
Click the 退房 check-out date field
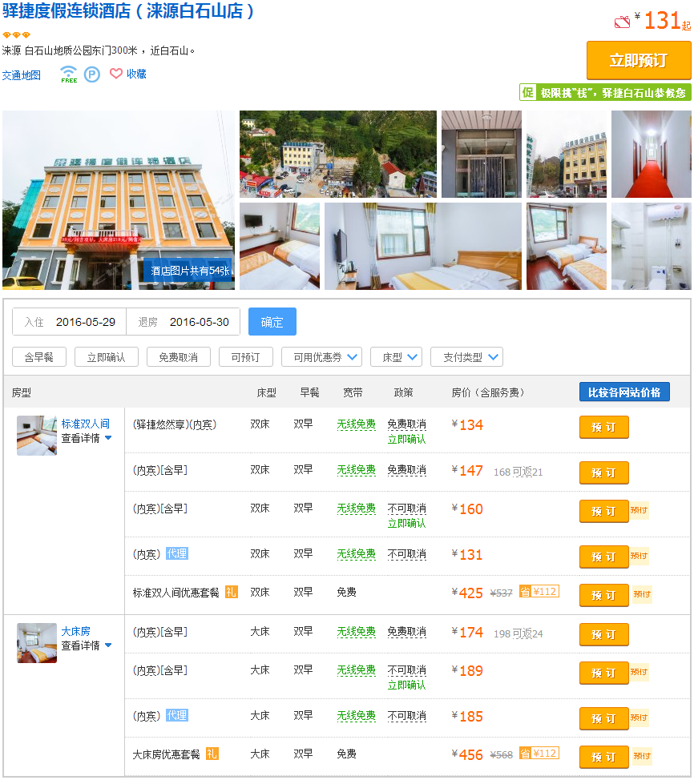pyautogui.click(x=184, y=321)
